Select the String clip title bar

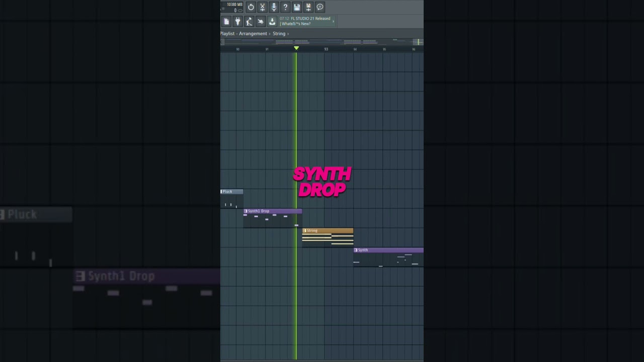328,231
